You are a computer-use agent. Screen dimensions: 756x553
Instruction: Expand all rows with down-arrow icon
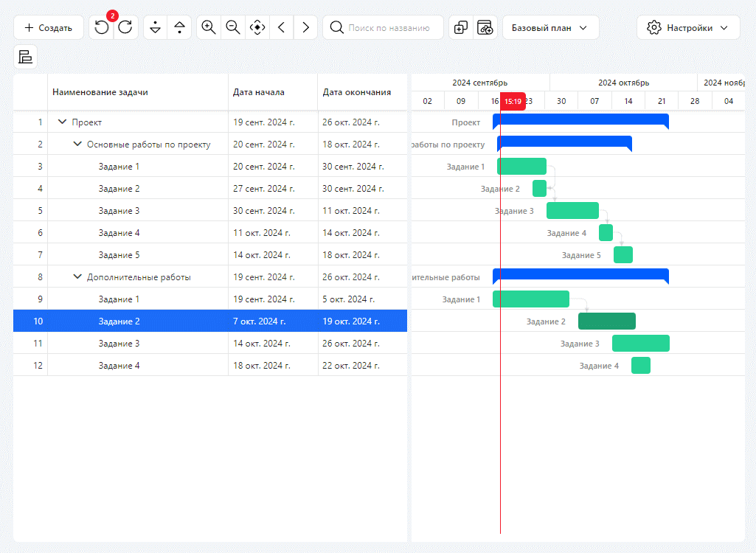pos(155,27)
